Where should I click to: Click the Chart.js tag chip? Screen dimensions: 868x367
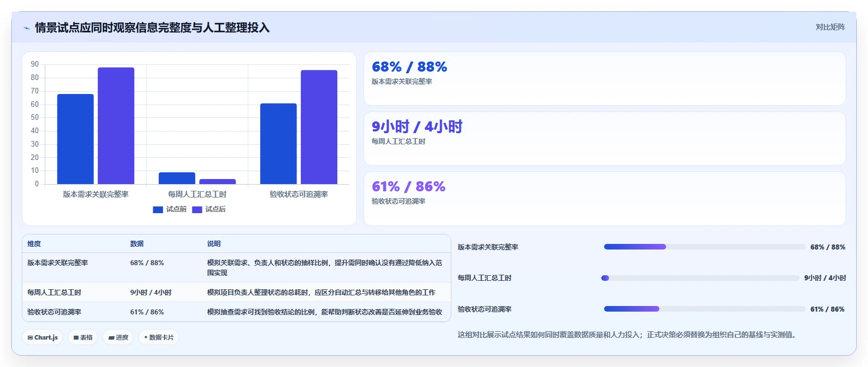click(x=43, y=337)
